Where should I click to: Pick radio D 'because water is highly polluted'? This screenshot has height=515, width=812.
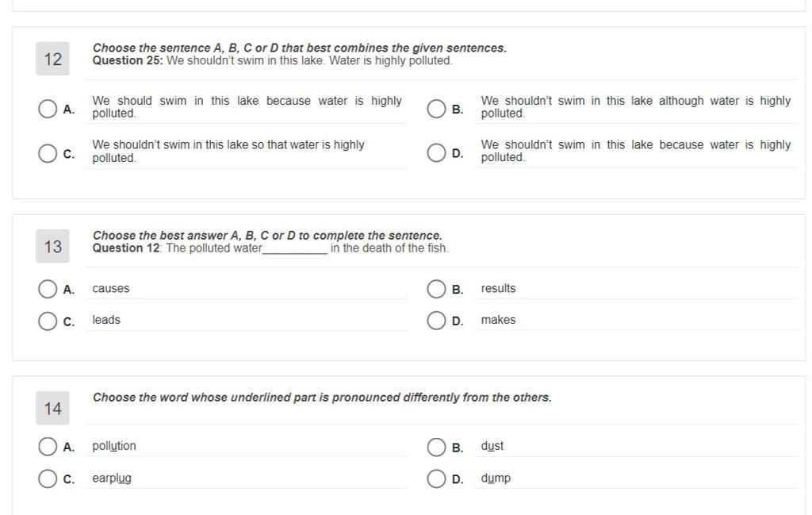[x=436, y=153]
